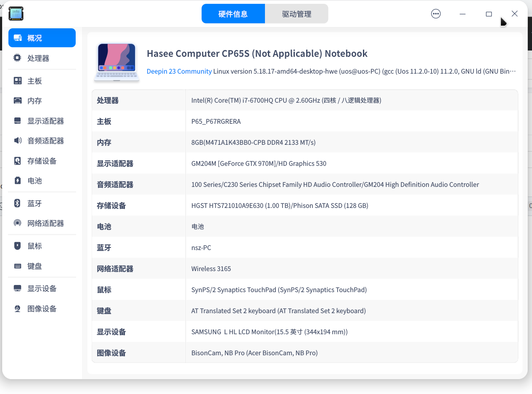Viewport: 532px width, 394px height.
Task: Select 内存 text in the sidebar list
Action: coord(34,101)
